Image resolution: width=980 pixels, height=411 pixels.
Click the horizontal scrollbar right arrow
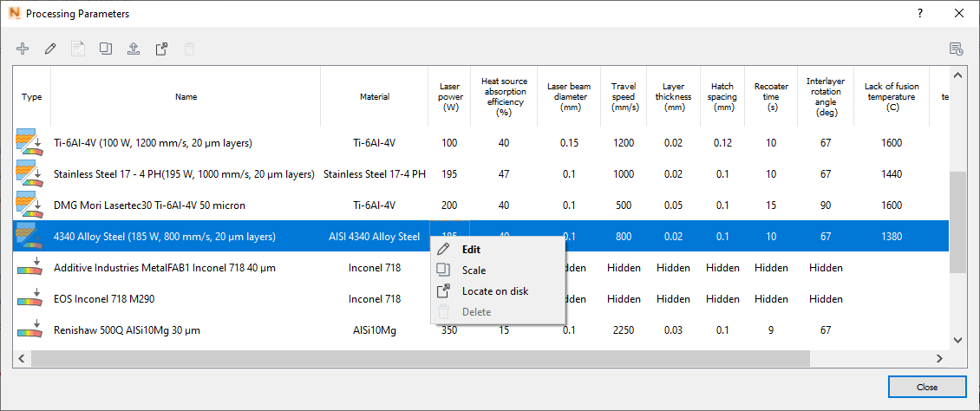point(938,358)
